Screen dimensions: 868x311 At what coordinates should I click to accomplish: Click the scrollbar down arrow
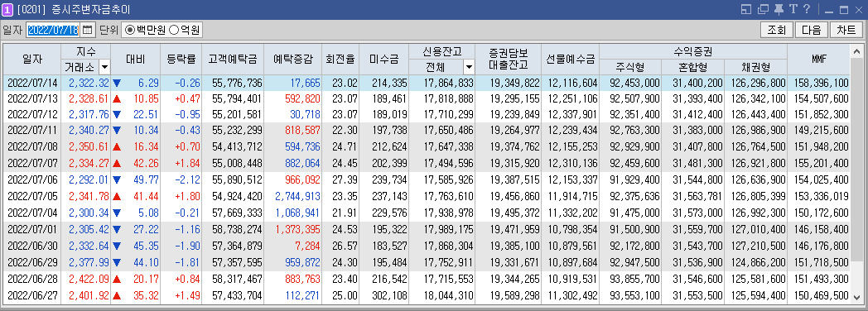coord(857,297)
